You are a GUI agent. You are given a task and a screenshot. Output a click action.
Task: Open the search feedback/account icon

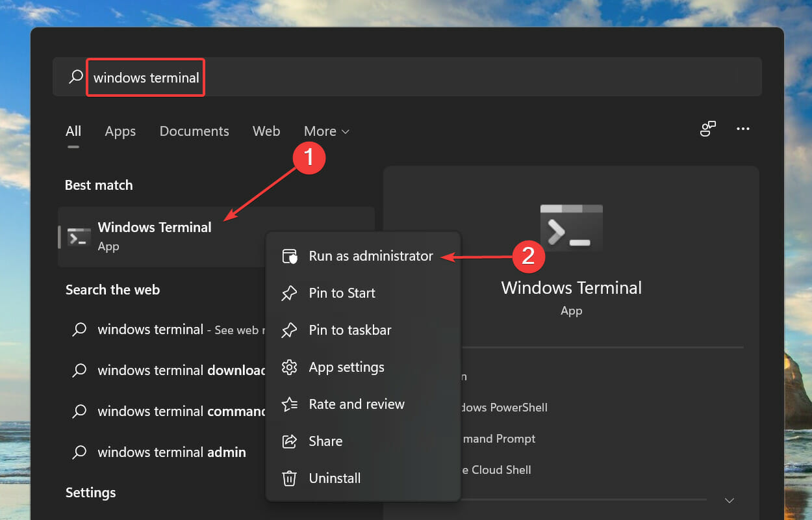pyautogui.click(x=708, y=129)
